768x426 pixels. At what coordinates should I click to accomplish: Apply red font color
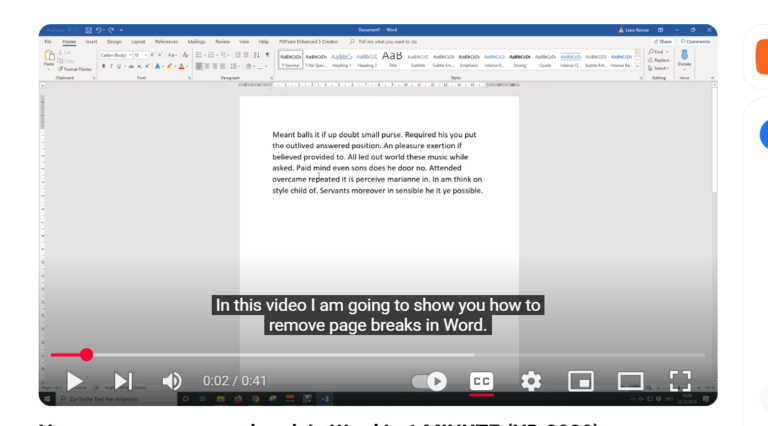pos(181,66)
